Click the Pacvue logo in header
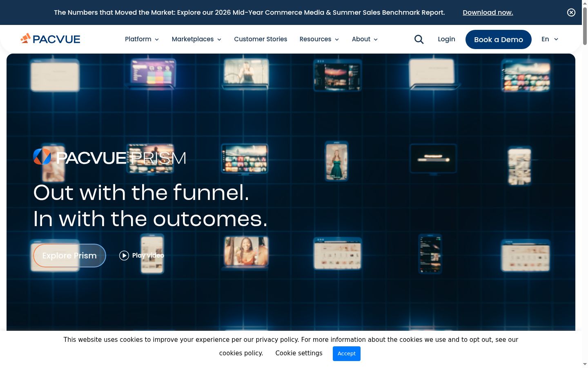 50,39
